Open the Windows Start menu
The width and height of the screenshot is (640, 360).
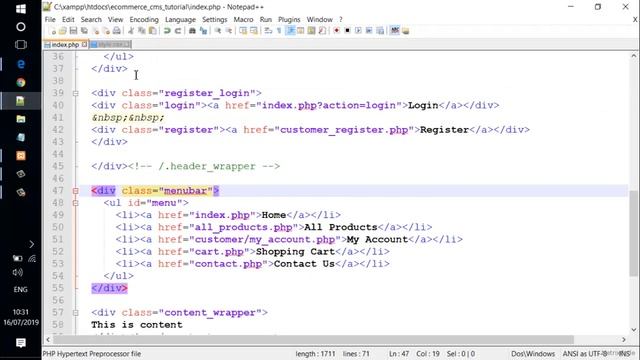tap(21, 9)
